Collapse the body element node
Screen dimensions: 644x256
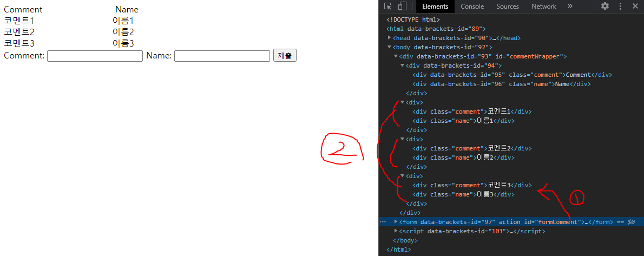coord(390,47)
